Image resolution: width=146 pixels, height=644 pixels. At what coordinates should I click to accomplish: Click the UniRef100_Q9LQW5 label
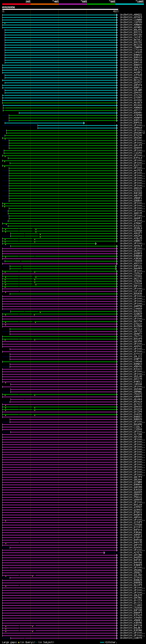[131, 90]
